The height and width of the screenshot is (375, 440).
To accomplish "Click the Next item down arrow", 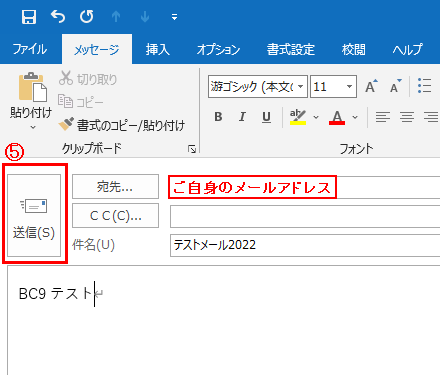I will click(145, 16).
